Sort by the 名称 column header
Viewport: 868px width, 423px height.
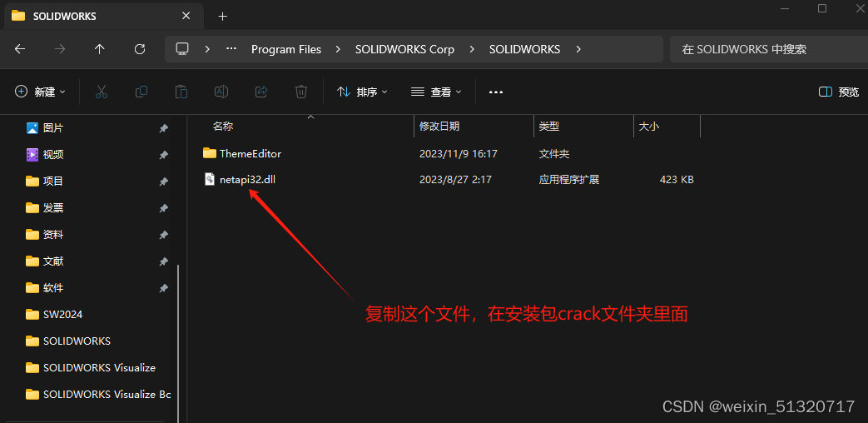223,127
